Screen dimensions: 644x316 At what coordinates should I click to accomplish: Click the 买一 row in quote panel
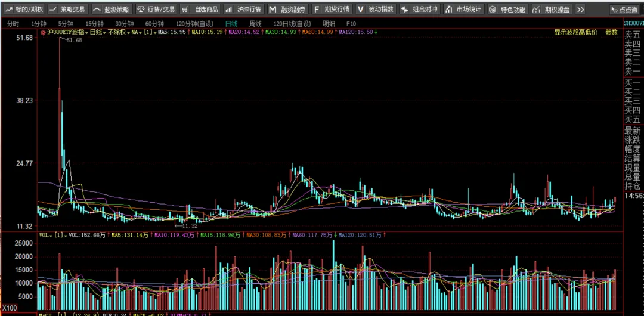[x=633, y=82]
